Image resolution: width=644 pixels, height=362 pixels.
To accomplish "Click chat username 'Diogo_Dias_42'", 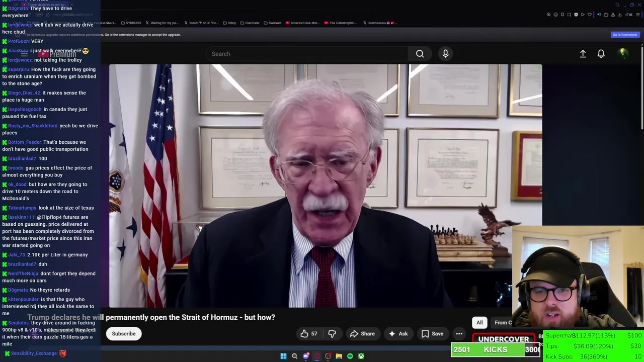I will pos(24,93).
